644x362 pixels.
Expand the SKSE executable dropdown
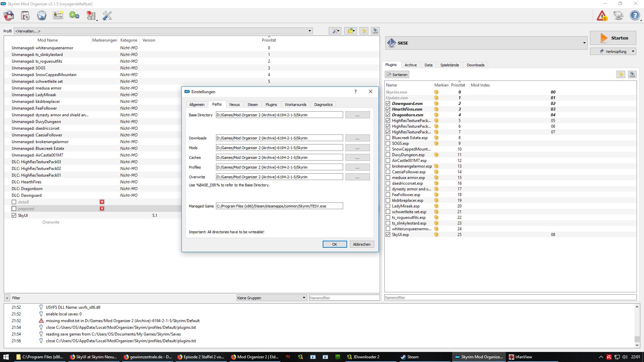pos(584,43)
